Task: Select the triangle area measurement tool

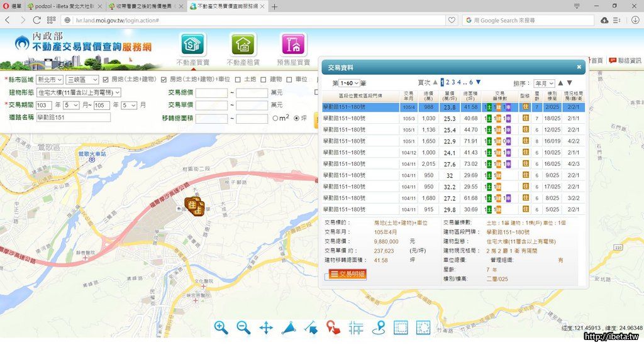Action: pos(289,327)
